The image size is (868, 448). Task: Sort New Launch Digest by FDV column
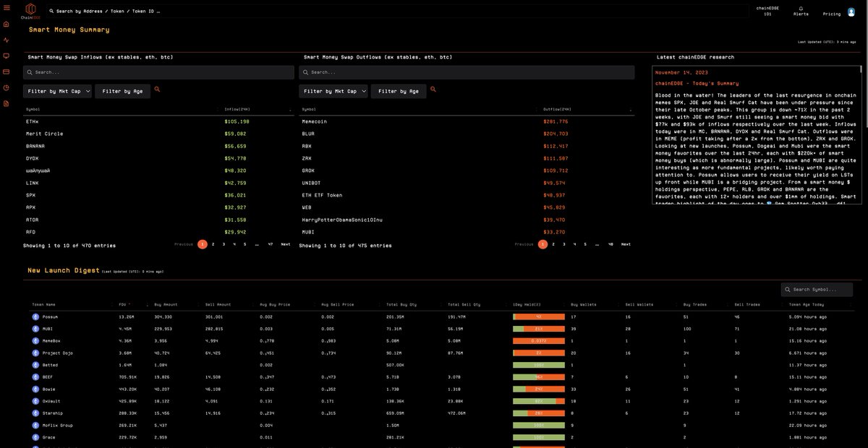click(x=123, y=305)
